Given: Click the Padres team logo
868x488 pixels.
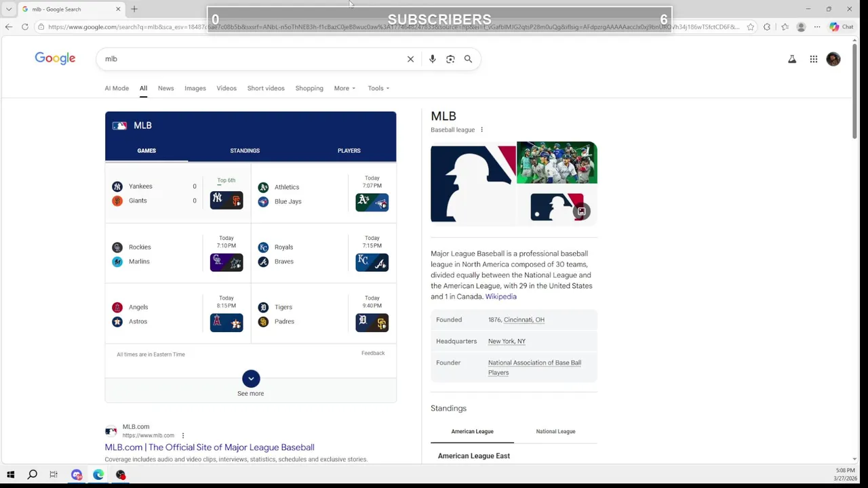Looking at the screenshot, I should click(263, 321).
